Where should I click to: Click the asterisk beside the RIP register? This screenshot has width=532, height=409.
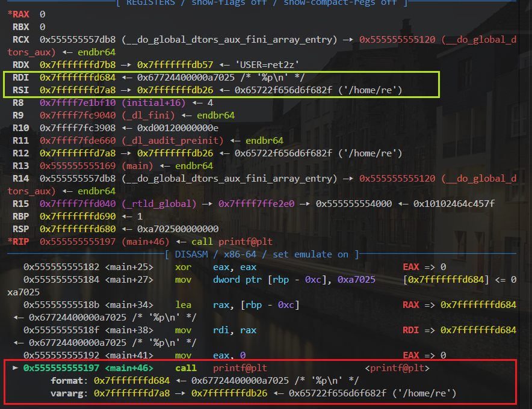(10, 242)
